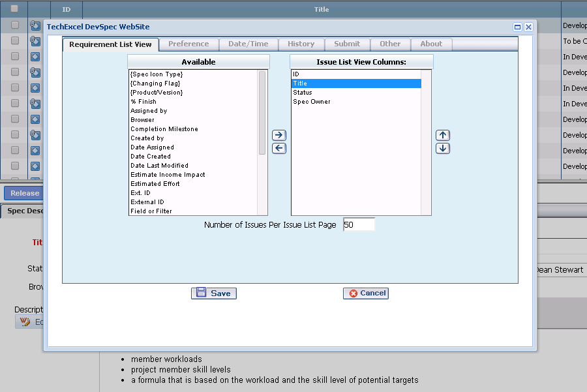This screenshot has width=587, height=392.
Task: Click the Save button
Action: pos(214,294)
